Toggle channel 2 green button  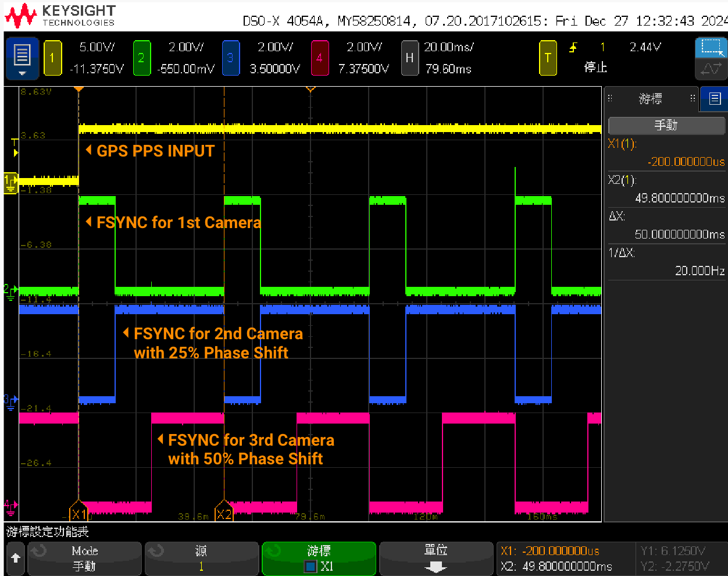[141, 58]
